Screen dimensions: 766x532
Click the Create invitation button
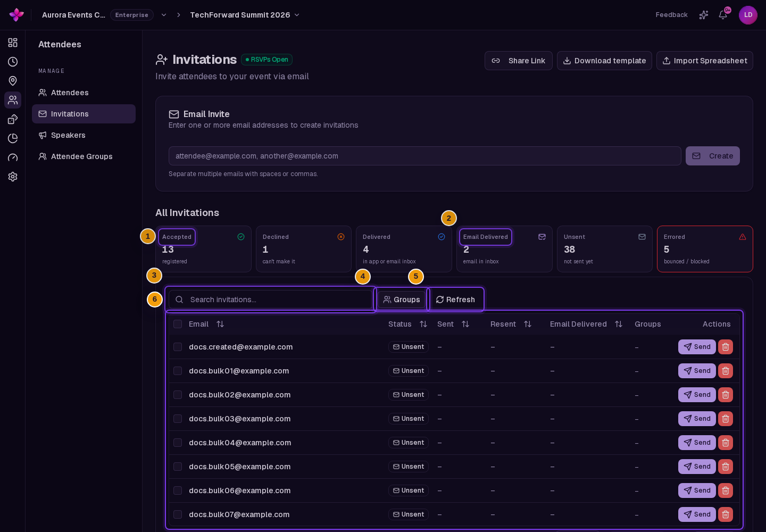coord(713,156)
